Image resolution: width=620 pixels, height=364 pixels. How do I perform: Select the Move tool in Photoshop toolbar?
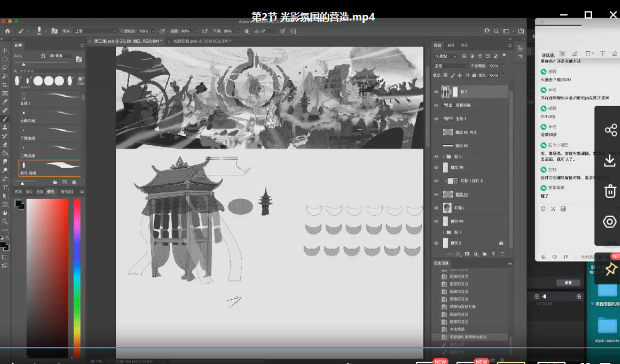click(x=5, y=51)
